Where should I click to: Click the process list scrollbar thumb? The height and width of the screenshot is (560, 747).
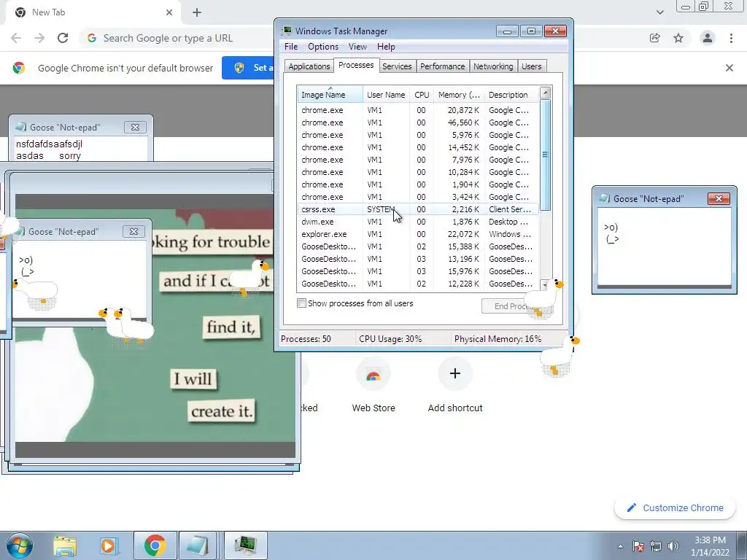point(546,155)
